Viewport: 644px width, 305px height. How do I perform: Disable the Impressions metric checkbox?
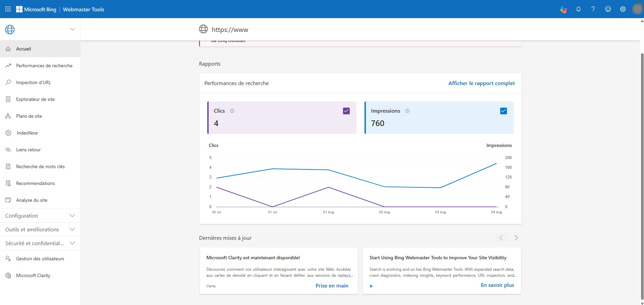pos(503,111)
